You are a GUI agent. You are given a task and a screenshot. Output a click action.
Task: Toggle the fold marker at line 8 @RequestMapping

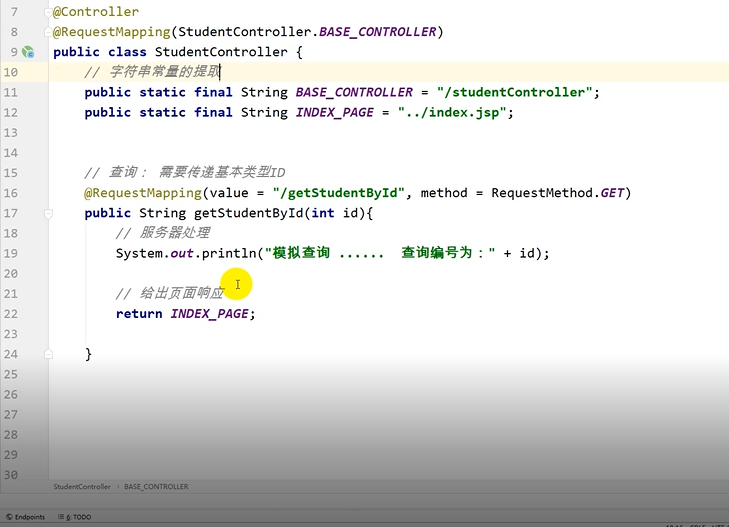pyautogui.click(x=48, y=32)
